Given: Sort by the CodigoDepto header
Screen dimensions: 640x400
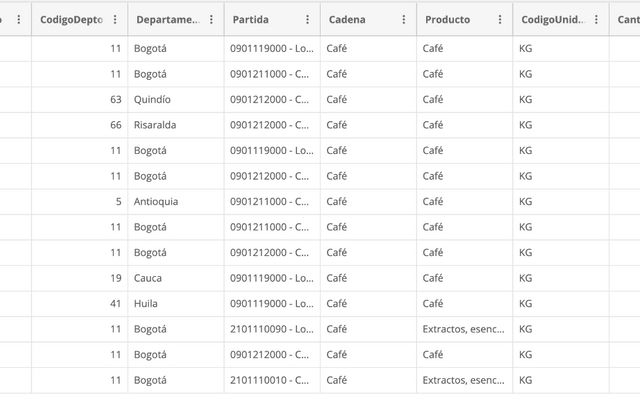Looking at the screenshot, I should pos(70,20).
